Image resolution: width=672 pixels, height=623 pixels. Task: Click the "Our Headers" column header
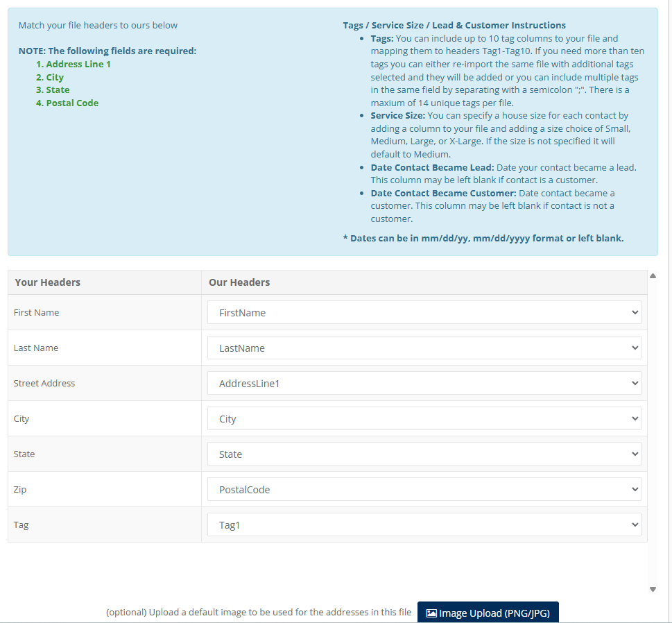tap(239, 282)
